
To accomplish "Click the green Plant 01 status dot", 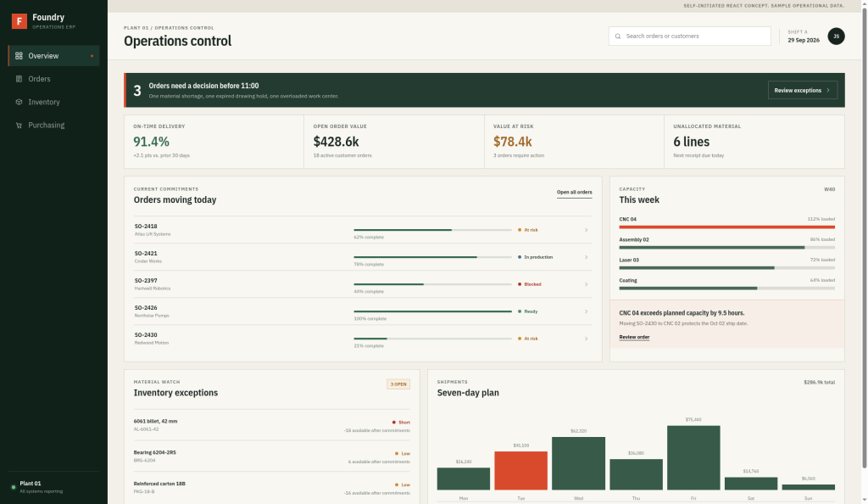I will point(14,487).
